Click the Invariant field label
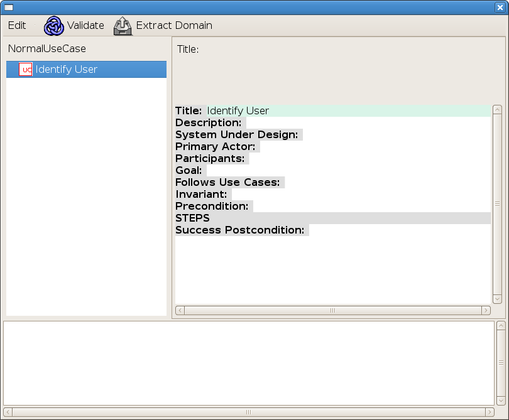509x420 pixels. click(x=201, y=194)
